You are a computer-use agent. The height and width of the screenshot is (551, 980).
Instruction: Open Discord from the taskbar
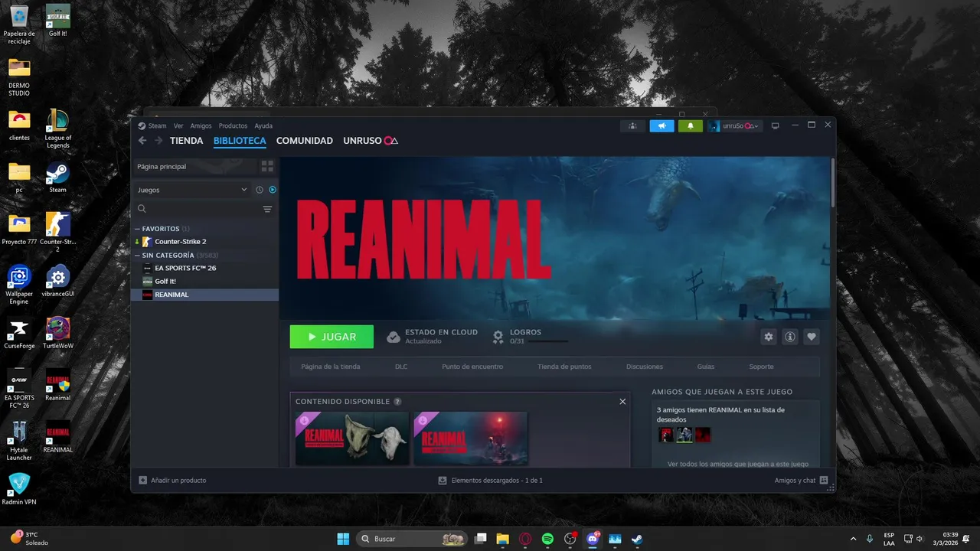pyautogui.click(x=592, y=539)
